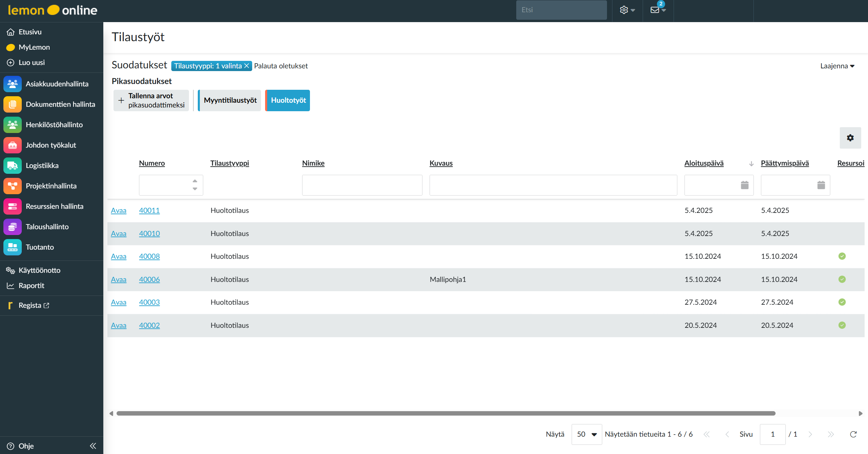Collapse the sidebar with the double chevron
Screen dimensions: 868x454
click(x=93, y=446)
